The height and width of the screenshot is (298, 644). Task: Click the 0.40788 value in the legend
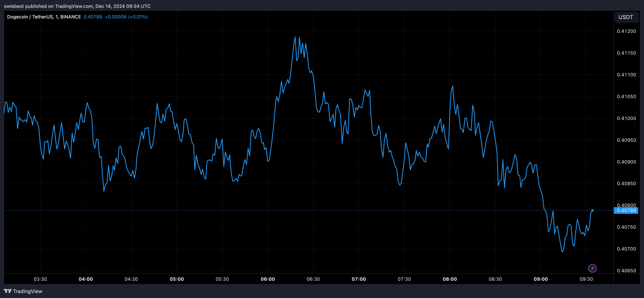[93, 17]
